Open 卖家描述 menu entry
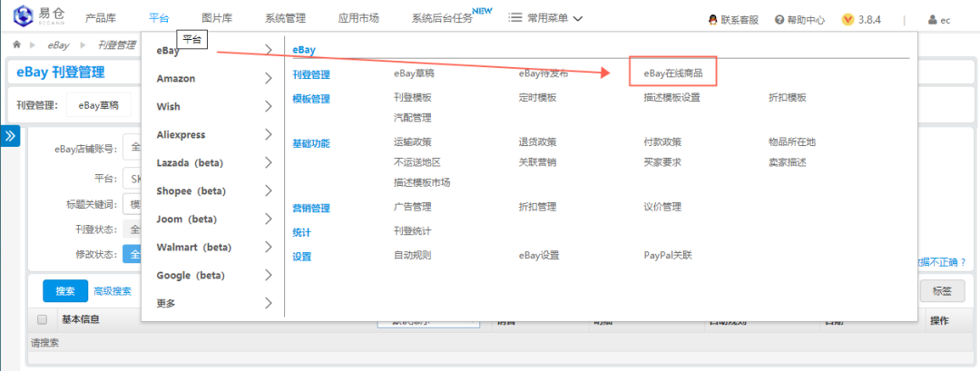 pyautogui.click(x=788, y=162)
